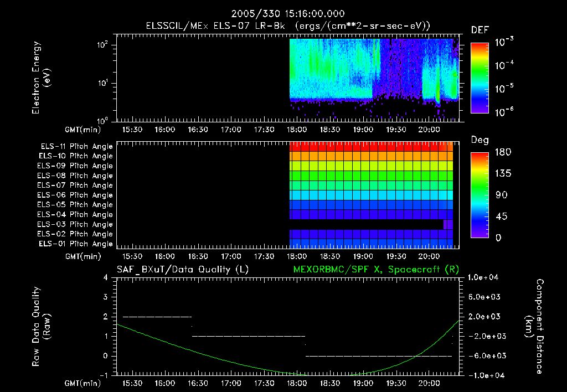This screenshot has width=567, height=392.
Task: Click the 4 tick on the Raw Data Quality axis
Action: click(106, 278)
